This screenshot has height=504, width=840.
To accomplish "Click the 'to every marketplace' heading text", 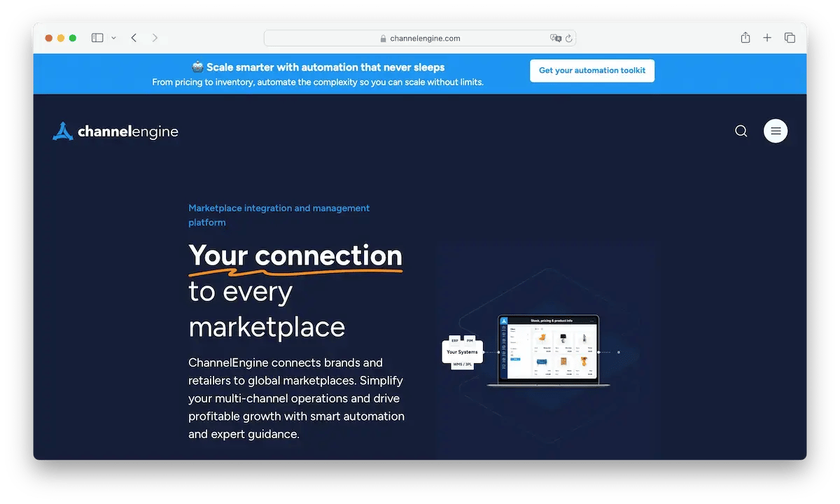I will pos(267,309).
